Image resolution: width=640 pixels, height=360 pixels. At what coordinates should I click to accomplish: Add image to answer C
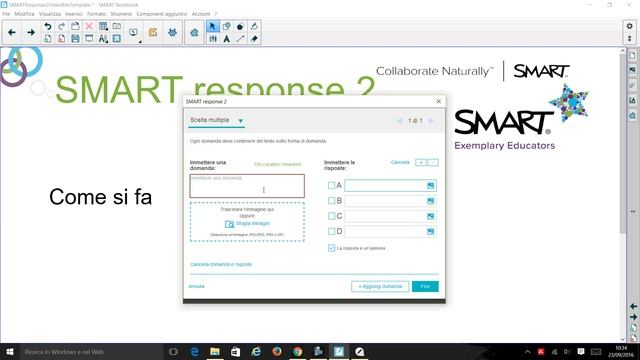pyautogui.click(x=431, y=216)
